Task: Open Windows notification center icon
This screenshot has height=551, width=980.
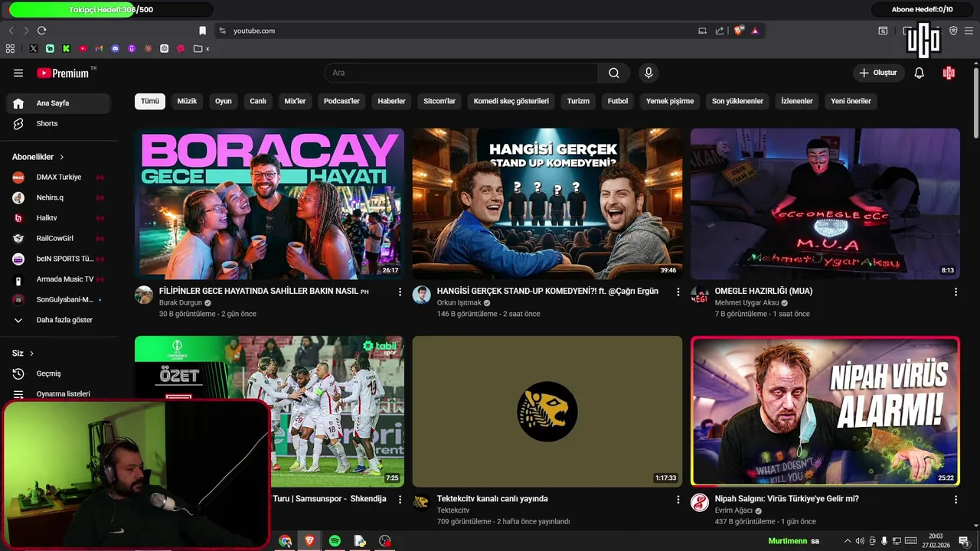Action: 964,541
